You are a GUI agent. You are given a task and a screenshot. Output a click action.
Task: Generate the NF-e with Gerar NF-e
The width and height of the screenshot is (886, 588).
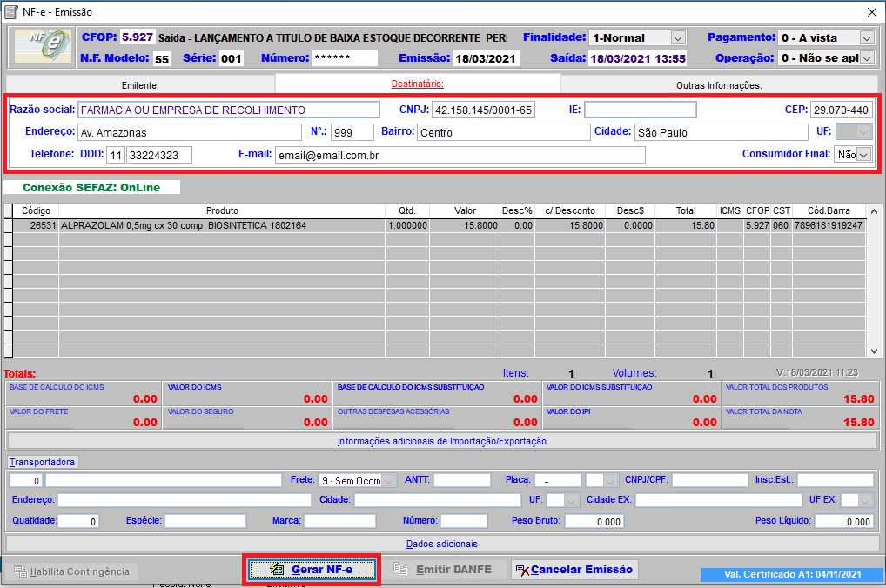312,570
